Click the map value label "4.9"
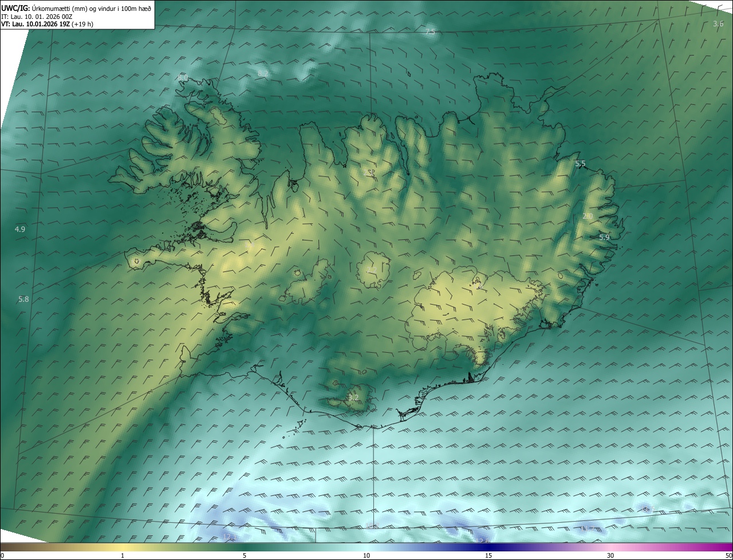Viewport: 733px width, 560px height. point(20,229)
